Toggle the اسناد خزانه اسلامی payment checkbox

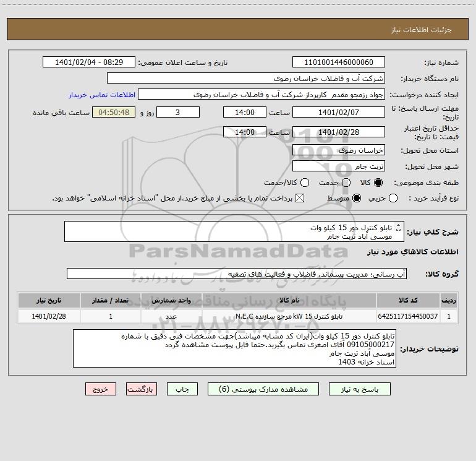(300, 198)
